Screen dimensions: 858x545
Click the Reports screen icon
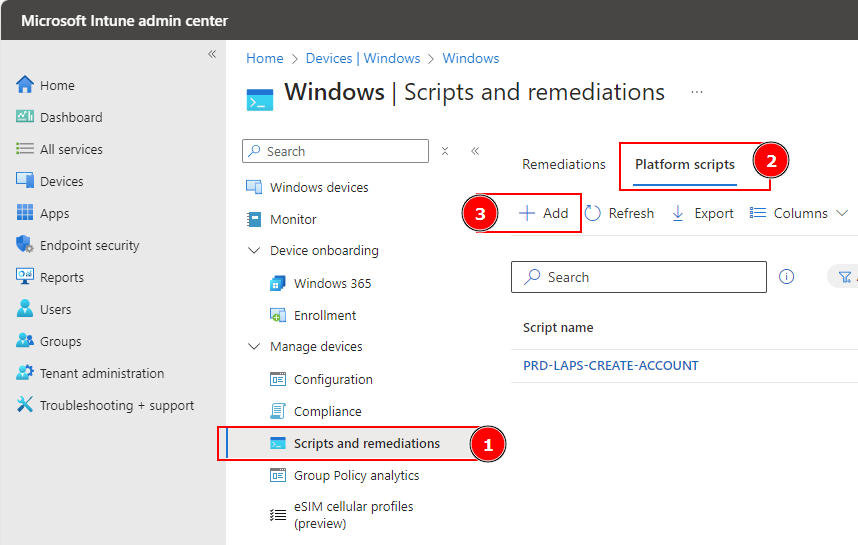pos(25,276)
